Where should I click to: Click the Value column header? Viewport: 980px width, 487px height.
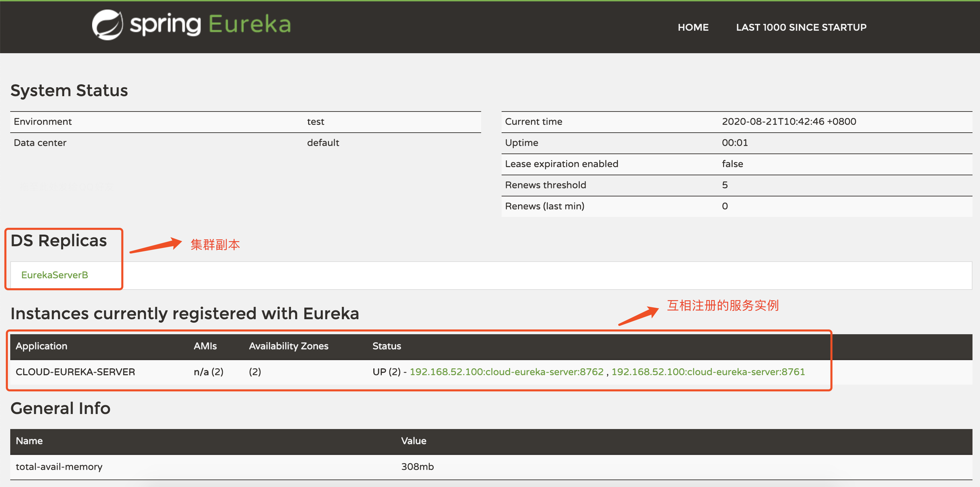click(414, 441)
